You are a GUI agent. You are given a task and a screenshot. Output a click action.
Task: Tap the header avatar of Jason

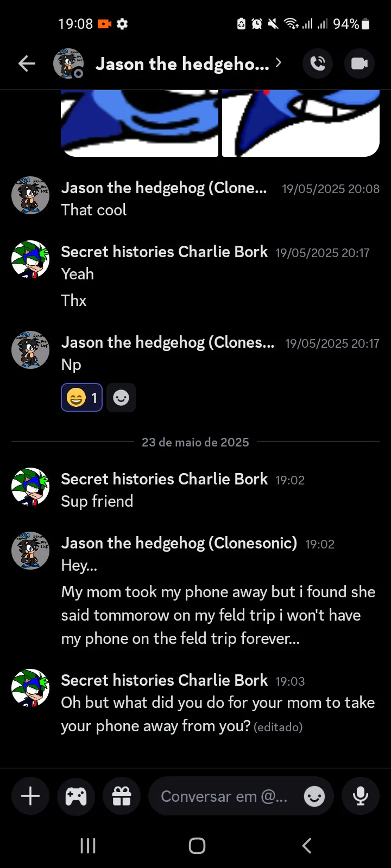pos(68,63)
